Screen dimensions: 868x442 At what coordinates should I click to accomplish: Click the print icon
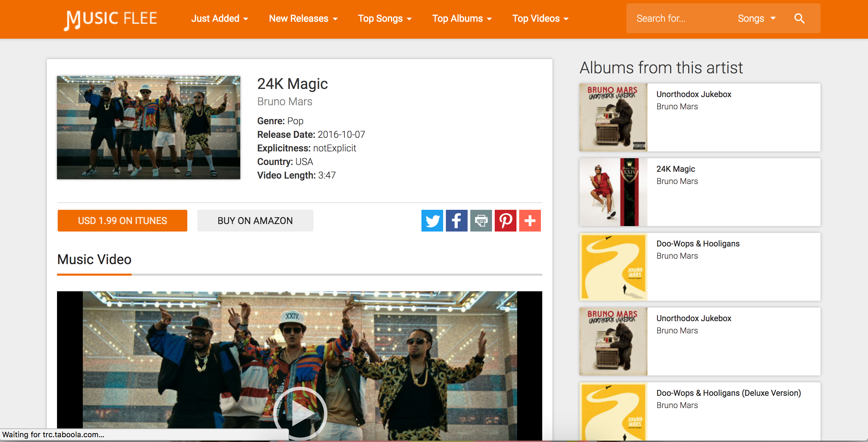[481, 221]
